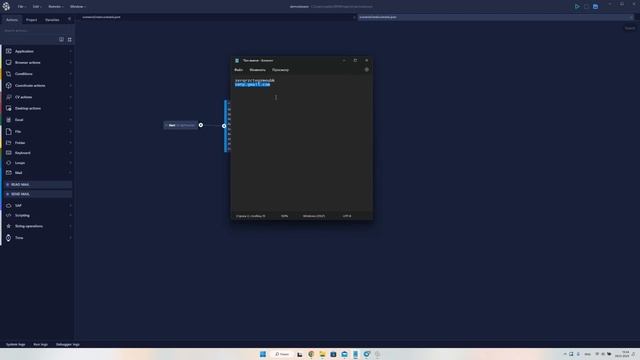Collapse the Mail category chevron
This screenshot has width=640, height=360.
70,173
